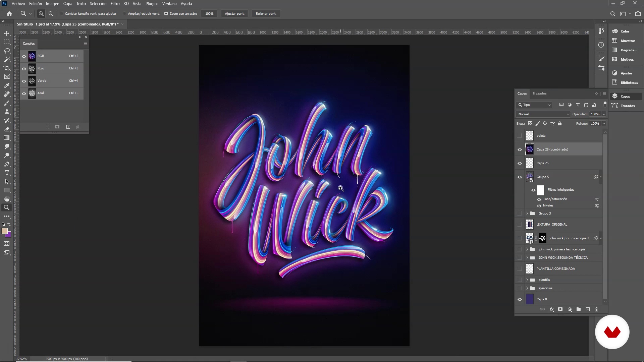Create new channel icon
The image size is (644, 362).
[x=68, y=127]
